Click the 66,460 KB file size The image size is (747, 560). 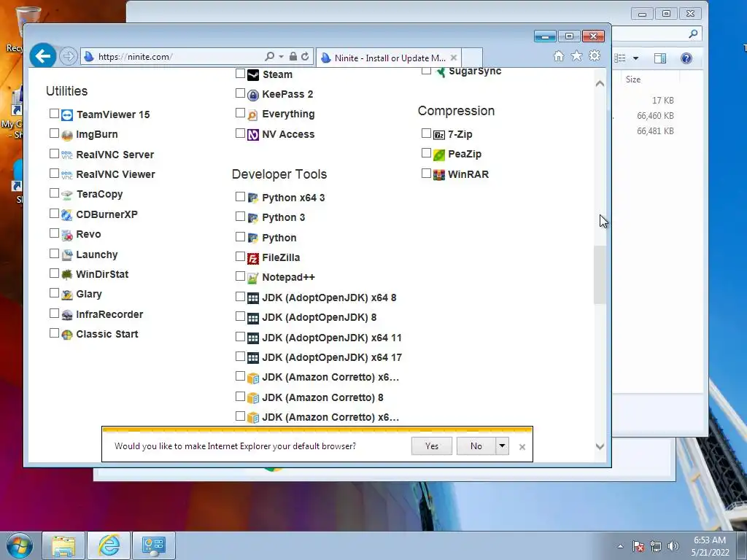[x=655, y=116]
